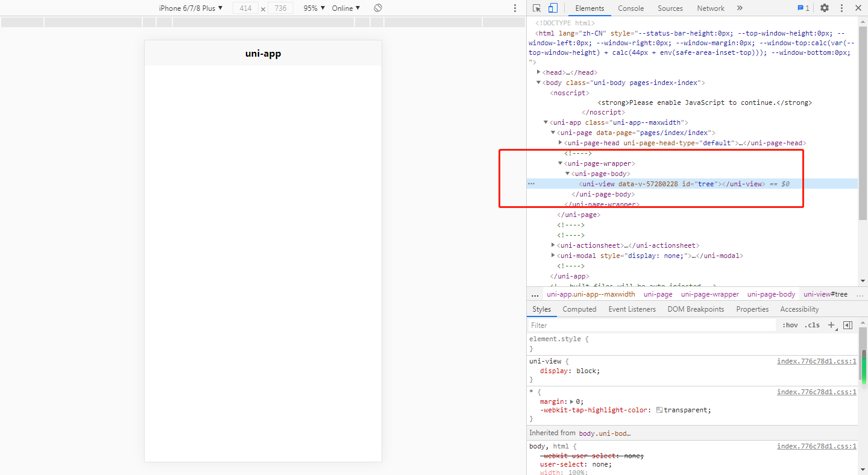The height and width of the screenshot is (475, 868).
Task: Click the uni-view#tree breadcrumb
Action: (x=825, y=294)
